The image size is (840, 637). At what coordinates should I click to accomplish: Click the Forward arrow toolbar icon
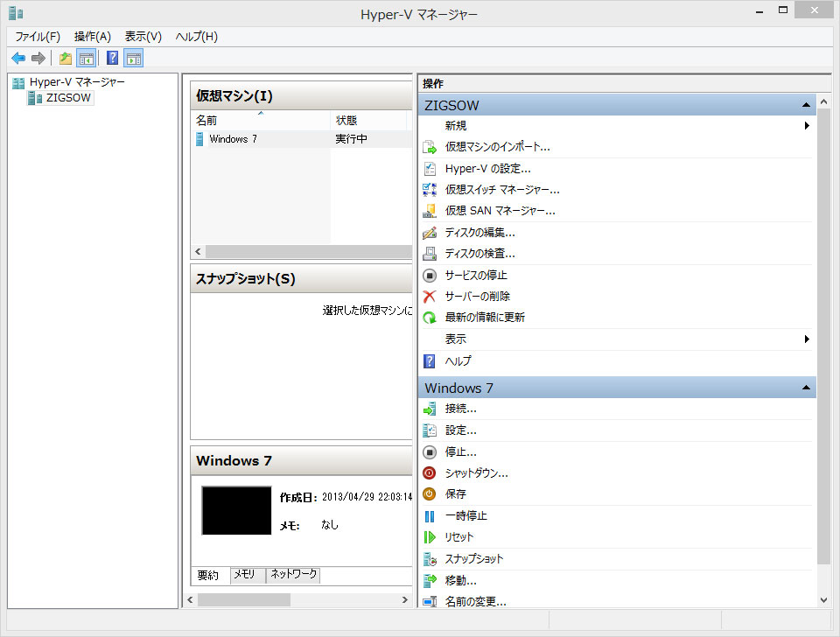[38, 58]
